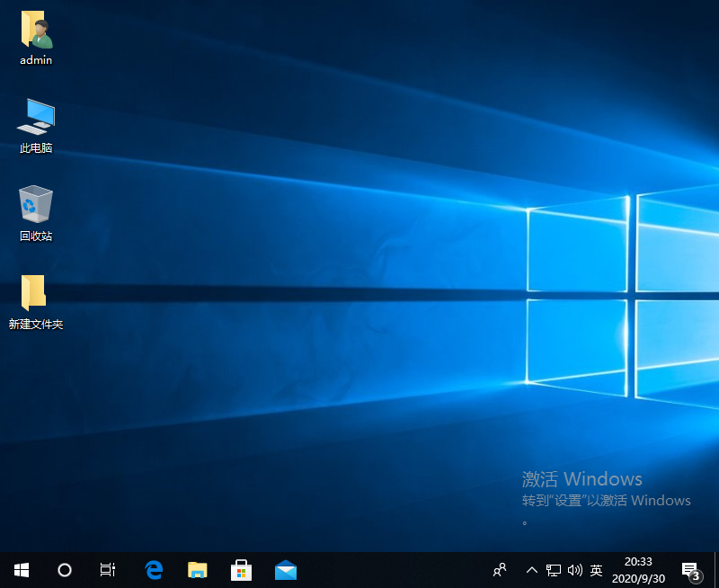
Task: Open the Start menu
Action: [22, 570]
